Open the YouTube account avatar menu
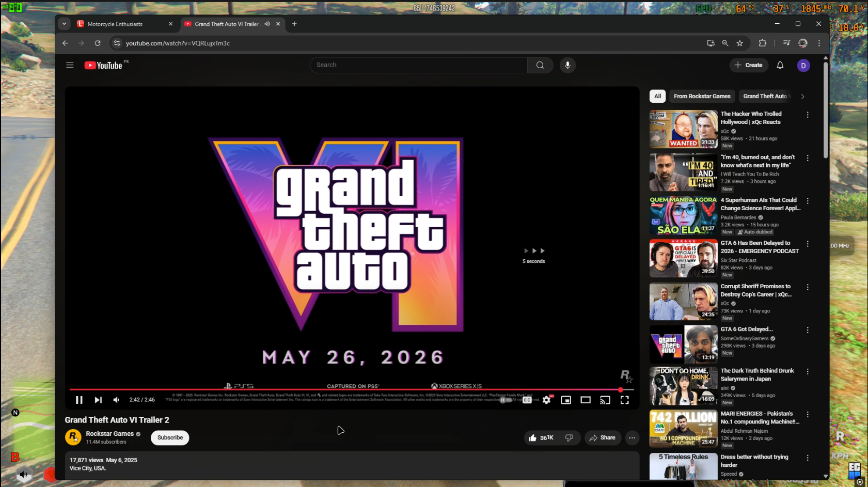 click(x=803, y=66)
